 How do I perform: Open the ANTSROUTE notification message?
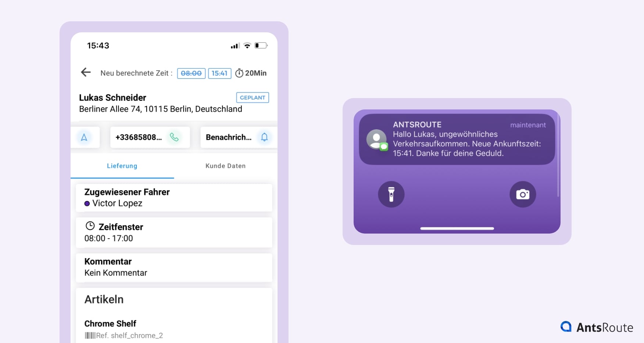[x=457, y=140]
